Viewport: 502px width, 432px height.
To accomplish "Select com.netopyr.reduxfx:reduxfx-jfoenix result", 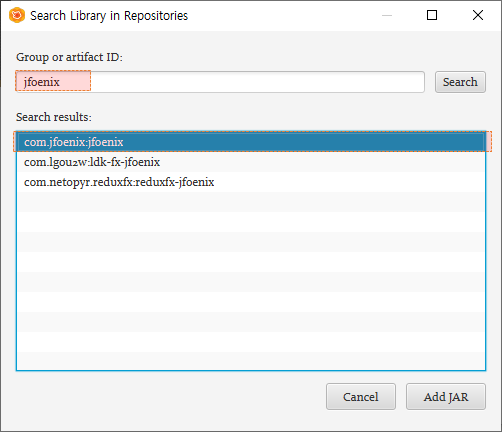I will (x=251, y=182).
